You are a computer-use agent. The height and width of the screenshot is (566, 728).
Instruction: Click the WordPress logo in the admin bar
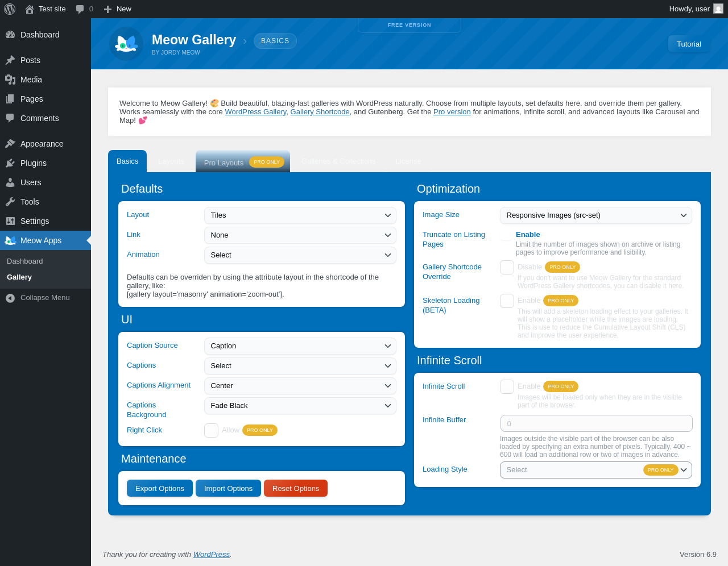[10, 9]
